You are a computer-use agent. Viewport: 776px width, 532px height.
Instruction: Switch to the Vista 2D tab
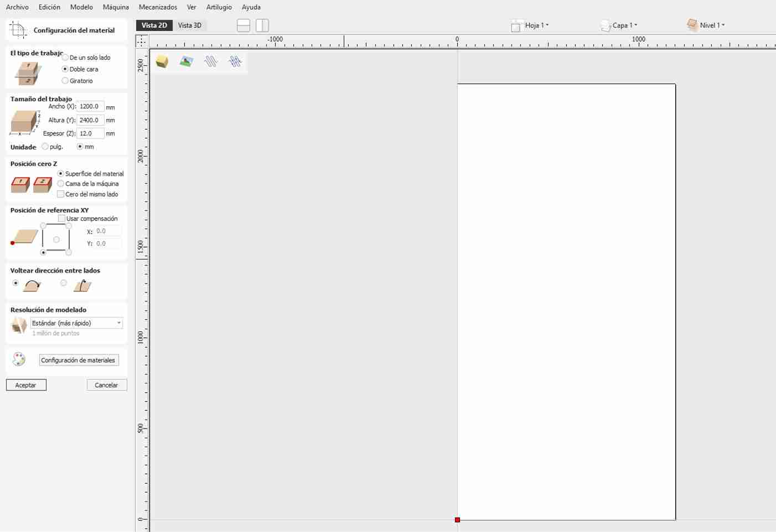point(154,25)
